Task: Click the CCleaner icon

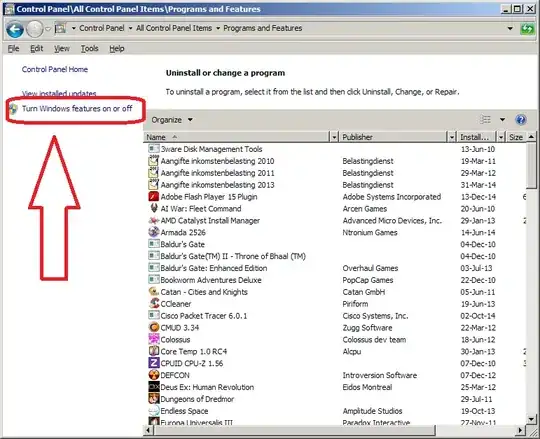Action: (x=154, y=304)
